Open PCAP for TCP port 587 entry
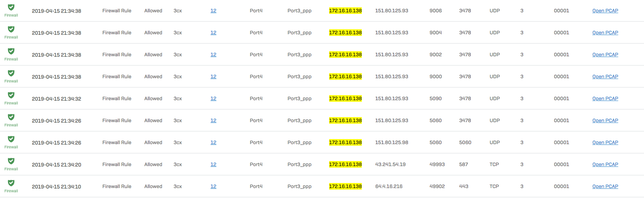The height and width of the screenshot is (200, 644). [x=605, y=165]
